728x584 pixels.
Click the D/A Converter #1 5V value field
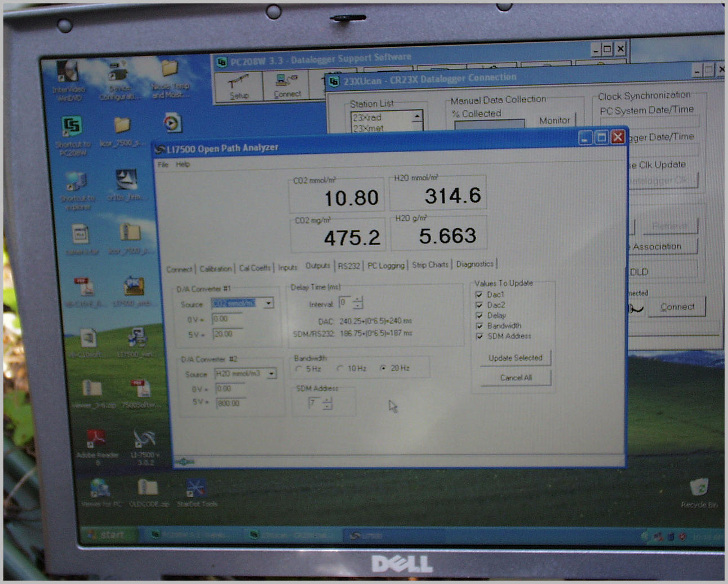(x=229, y=334)
